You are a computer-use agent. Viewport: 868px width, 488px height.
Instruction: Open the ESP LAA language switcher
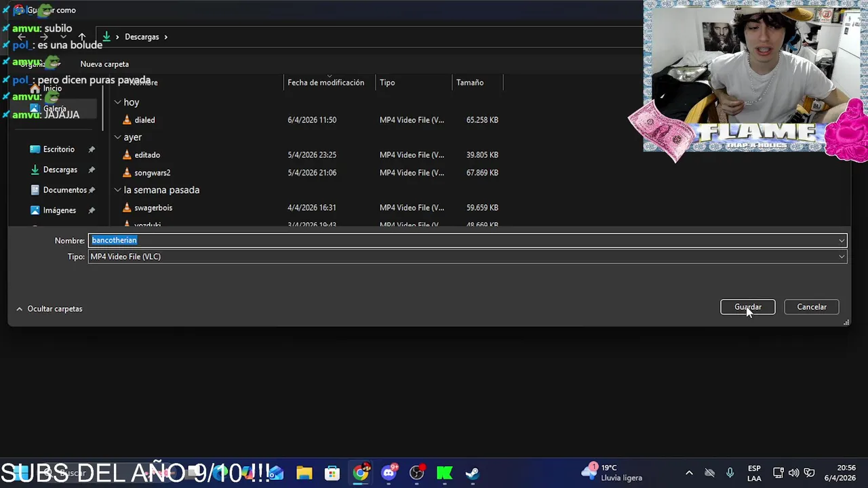pos(754,473)
